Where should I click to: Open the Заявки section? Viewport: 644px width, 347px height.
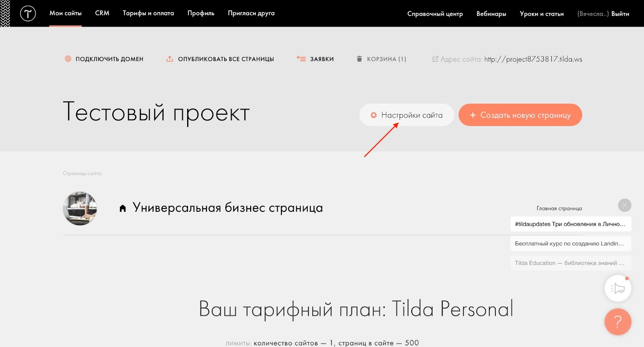tap(322, 59)
